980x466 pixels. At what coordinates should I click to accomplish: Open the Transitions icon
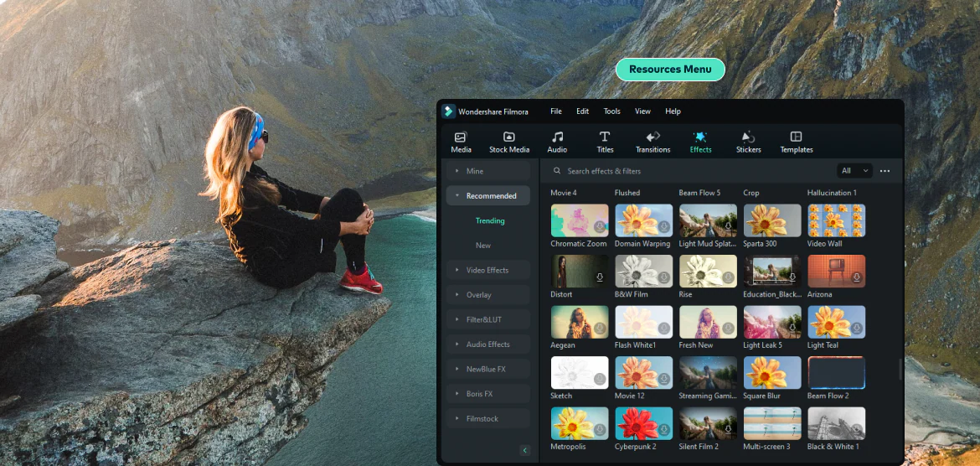[652, 137]
